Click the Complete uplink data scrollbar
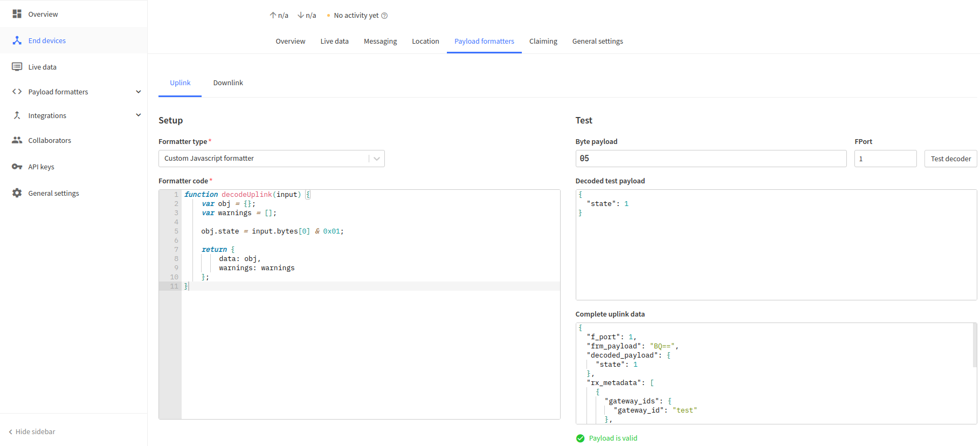Viewport: 980px width, 446px height. 974,345
